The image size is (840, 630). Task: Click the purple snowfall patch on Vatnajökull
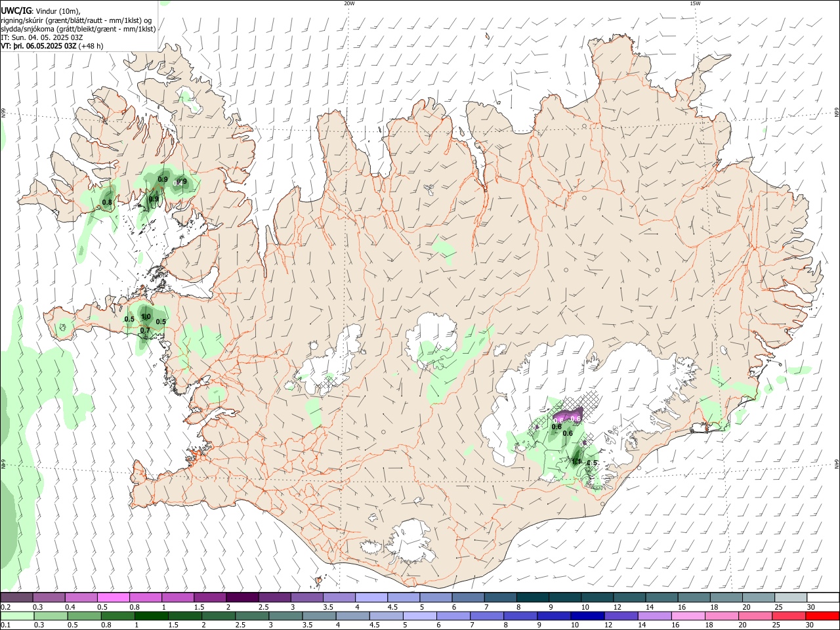pos(568,416)
